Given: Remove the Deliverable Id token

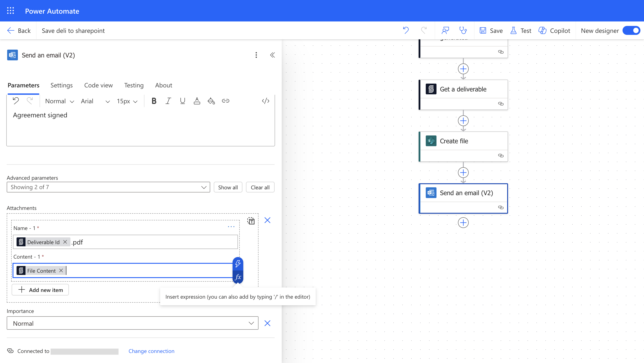Looking at the screenshot, I should click(x=65, y=242).
